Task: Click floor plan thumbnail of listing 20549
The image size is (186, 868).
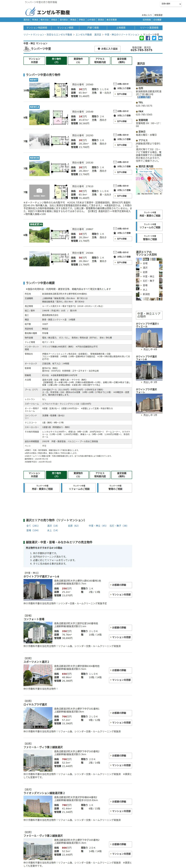Action: click(x=60, y=118)
